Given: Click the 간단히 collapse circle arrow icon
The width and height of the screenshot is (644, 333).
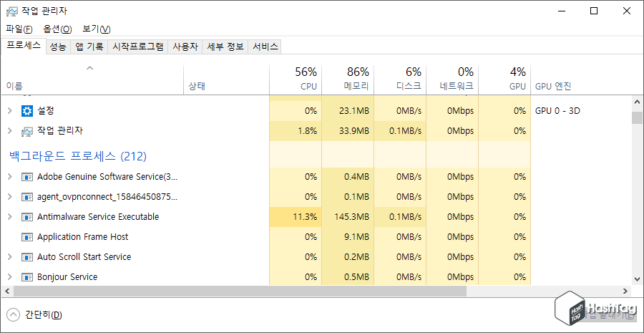Looking at the screenshot, I should 14,315.
